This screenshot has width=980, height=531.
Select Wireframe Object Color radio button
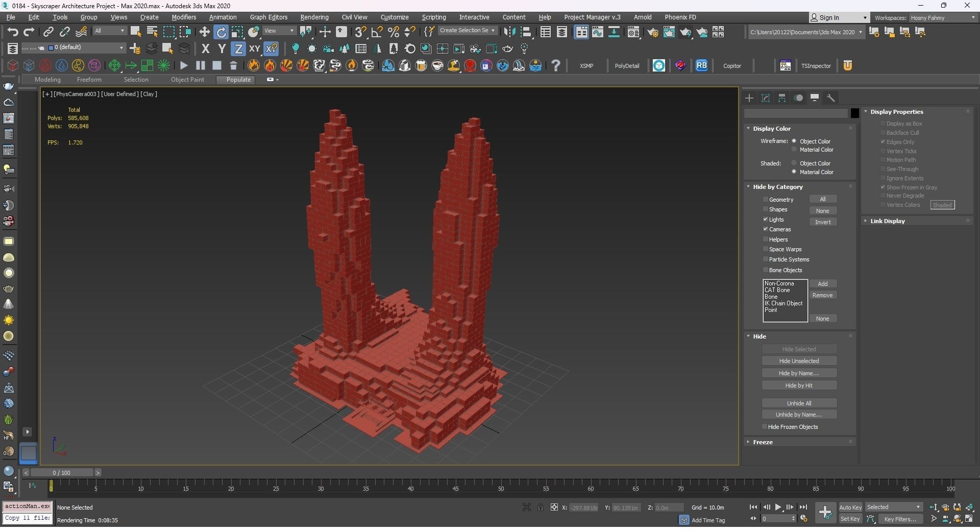[x=794, y=141]
